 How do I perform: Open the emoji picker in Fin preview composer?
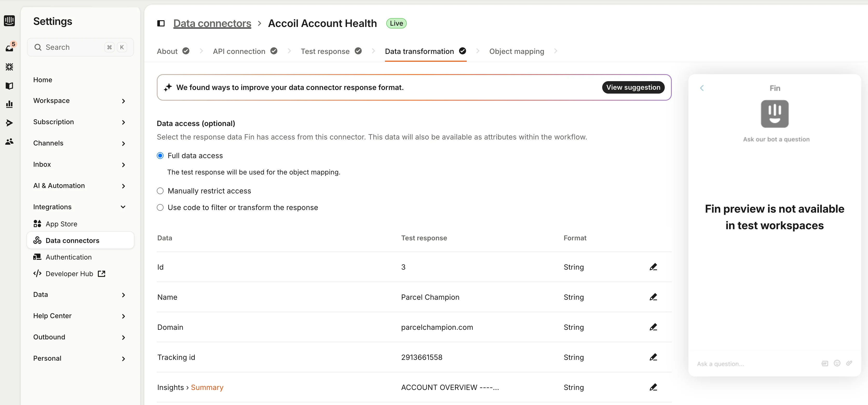click(837, 363)
